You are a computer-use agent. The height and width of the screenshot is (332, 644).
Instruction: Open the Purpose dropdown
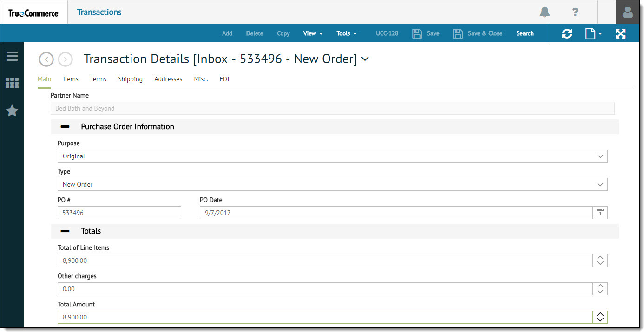(x=332, y=156)
